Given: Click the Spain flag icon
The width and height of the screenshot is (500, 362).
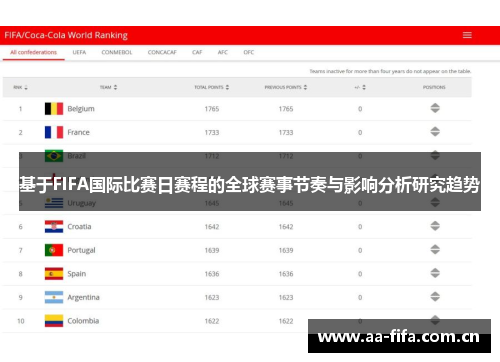Looking at the screenshot, I should [x=54, y=274].
